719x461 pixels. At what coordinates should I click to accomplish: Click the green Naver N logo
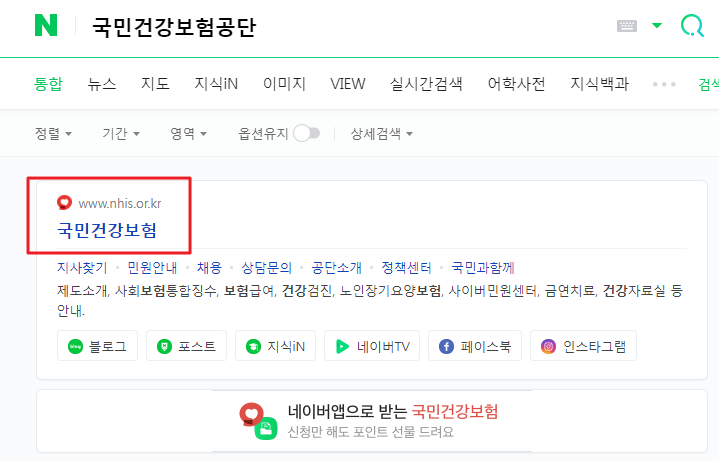[x=46, y=25]
